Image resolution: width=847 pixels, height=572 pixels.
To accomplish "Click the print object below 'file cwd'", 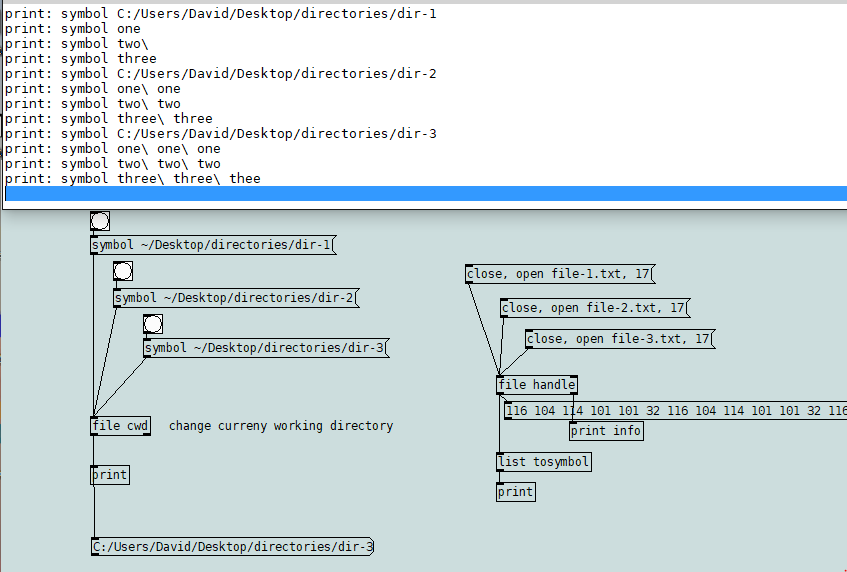I will click(x=110, y=475).
